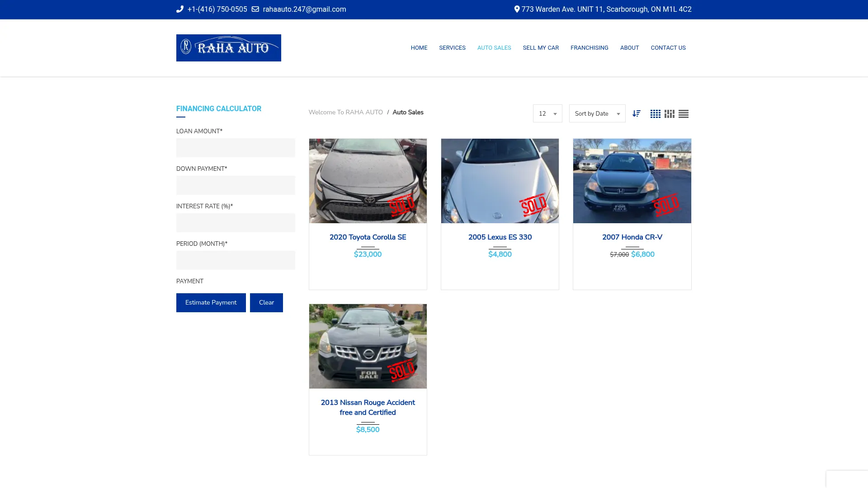The height and width of the screenshot is (488, 868).
Task: Open the items-per-page dropdown showing 12
Action: pos(547,113)
